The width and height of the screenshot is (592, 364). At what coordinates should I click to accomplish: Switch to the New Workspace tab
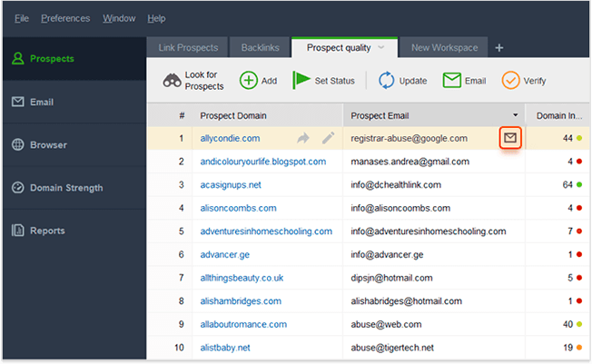pos(444,47)
